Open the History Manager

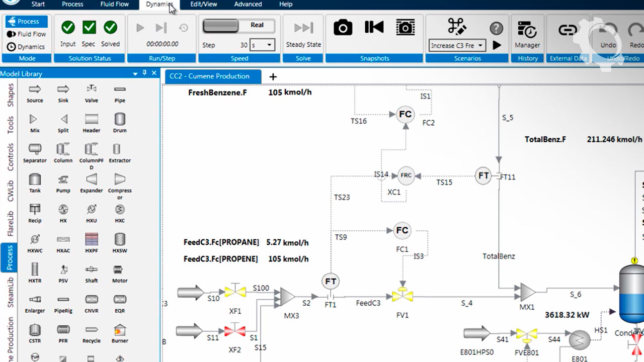tap(527, 33)
